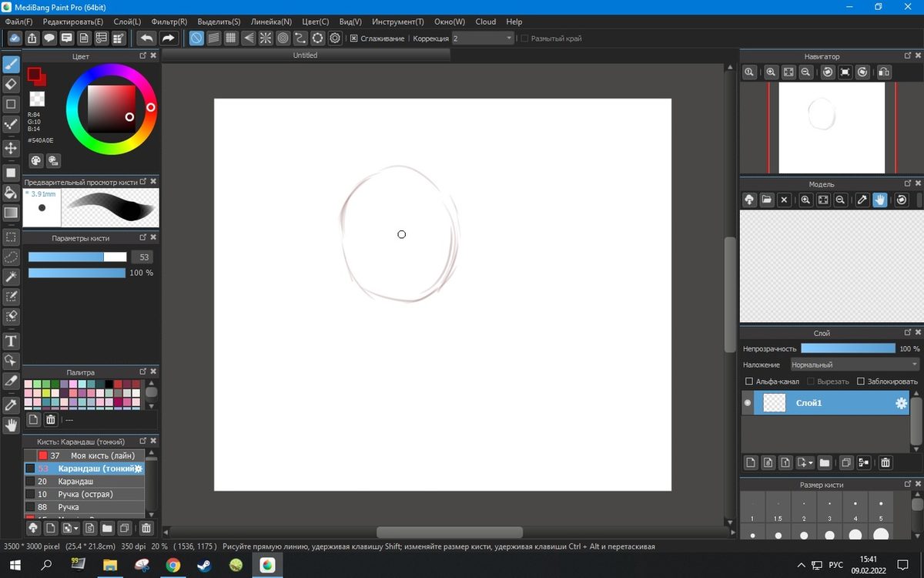Select the Magic Wand tool

tap(11, 277)
